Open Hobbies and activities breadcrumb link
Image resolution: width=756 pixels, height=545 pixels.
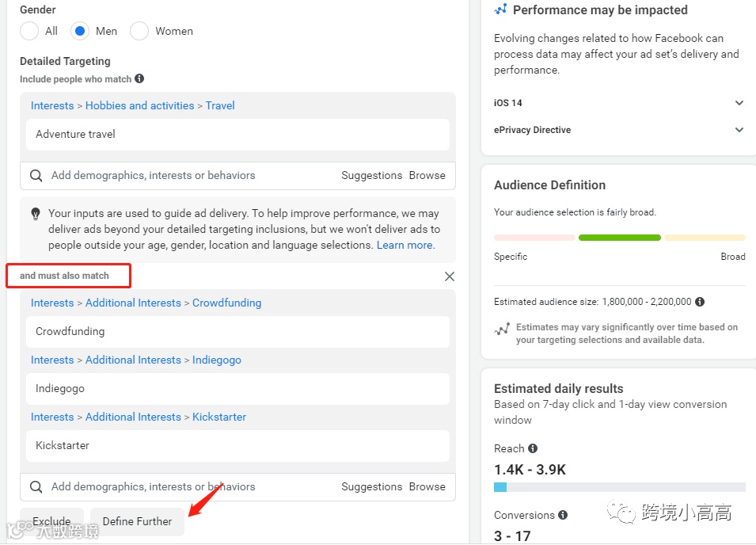tap(140, 105)
